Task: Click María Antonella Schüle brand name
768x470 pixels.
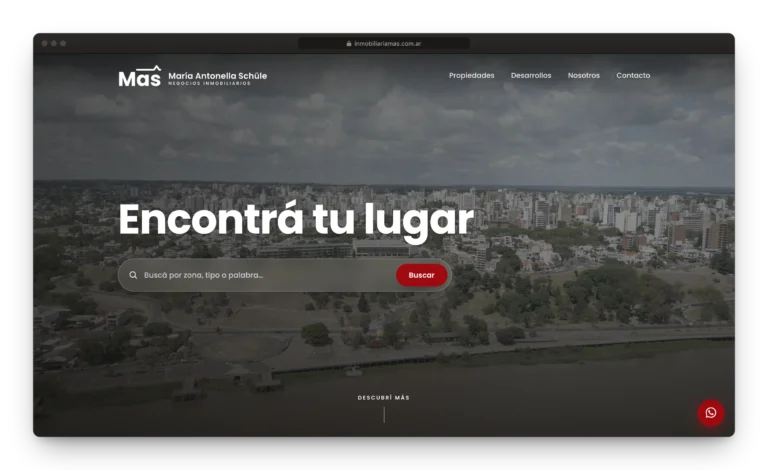Action: [x=217, y=75]
